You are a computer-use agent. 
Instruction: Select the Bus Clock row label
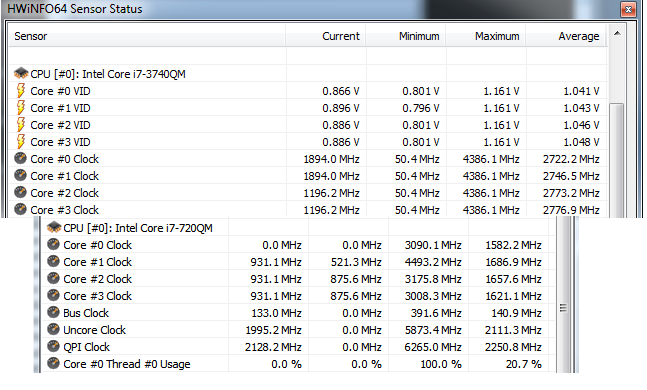[x=86, y=313]
